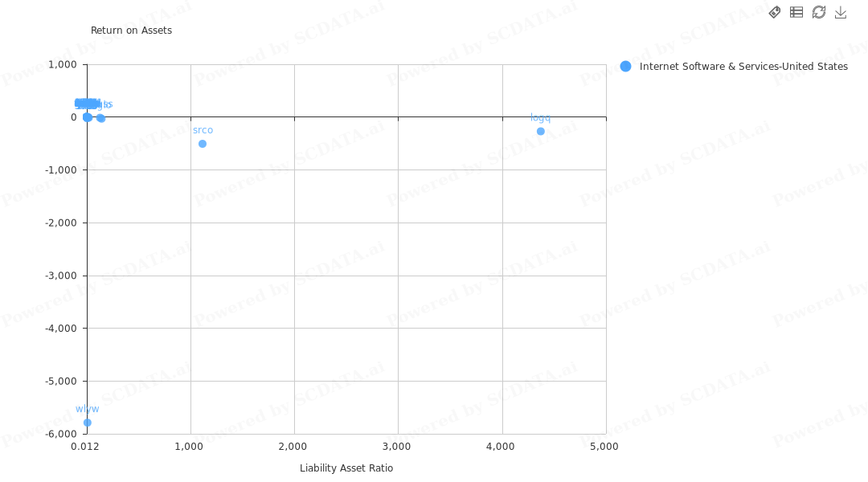Click the overlapping labels cluster near zero
Screen dimensions: 868x482
pyautogui.click(x=93, y=104)
